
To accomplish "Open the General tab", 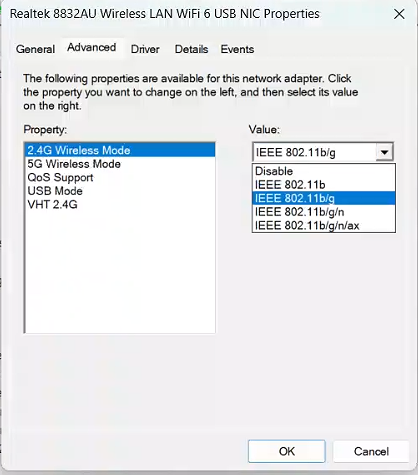I will [x=35, y=49].
